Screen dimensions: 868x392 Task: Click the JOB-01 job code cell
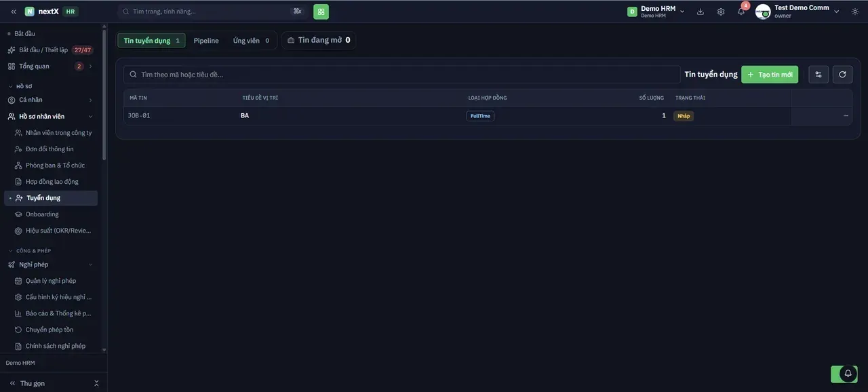click(139, 116)
